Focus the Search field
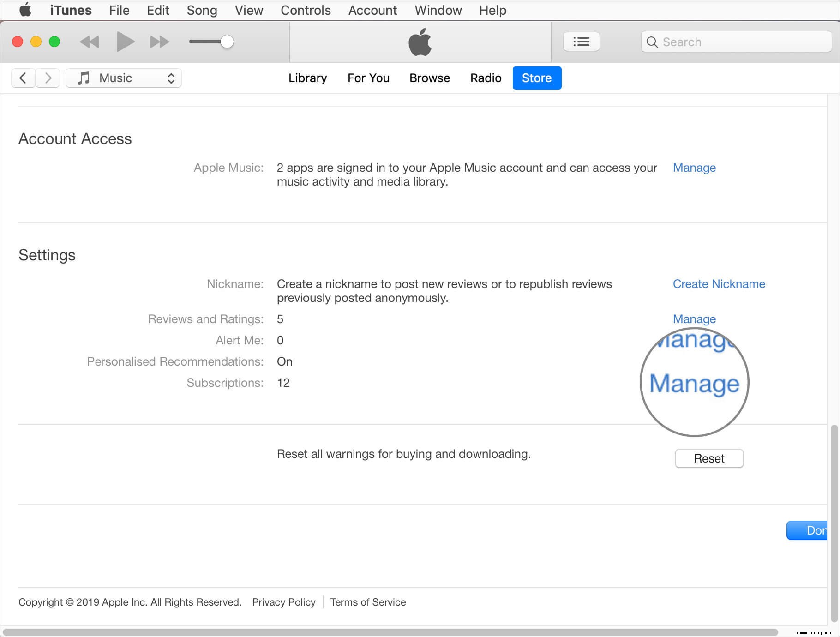Screen dimensions: 840x637 [x=736, y=42]
